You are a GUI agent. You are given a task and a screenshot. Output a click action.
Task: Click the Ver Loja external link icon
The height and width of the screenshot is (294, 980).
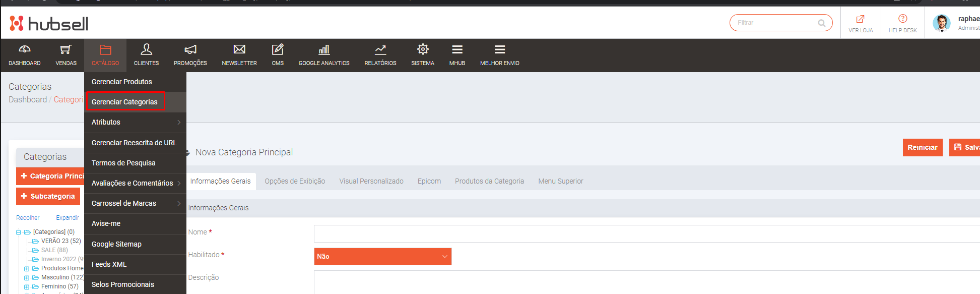(x=861, y=19)
